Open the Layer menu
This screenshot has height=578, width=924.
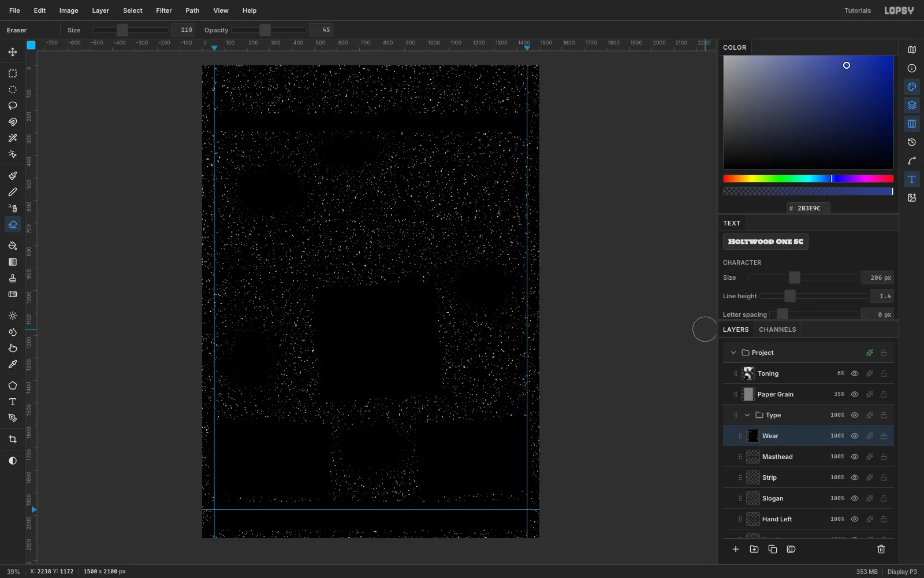coord(100,10)
